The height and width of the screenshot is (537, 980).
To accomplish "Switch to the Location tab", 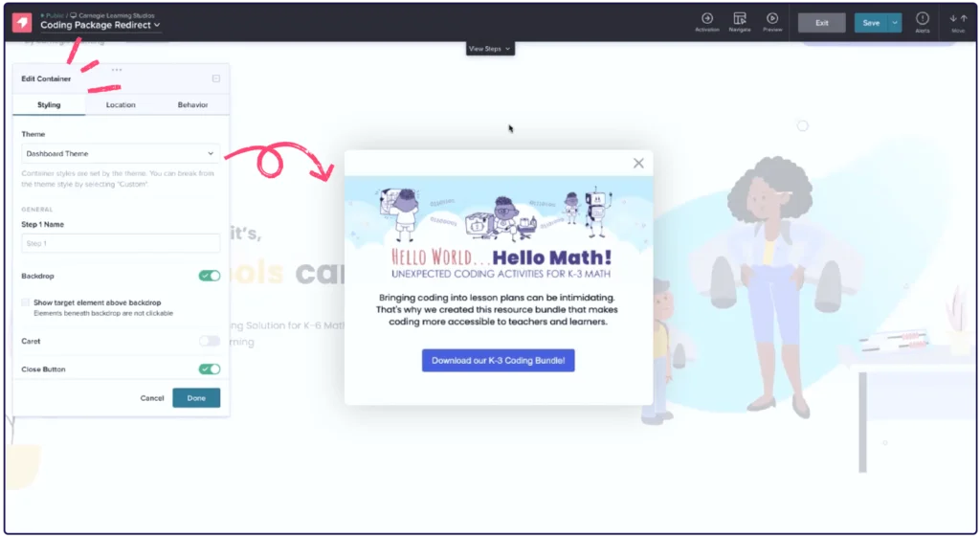I will click(121, 104).
